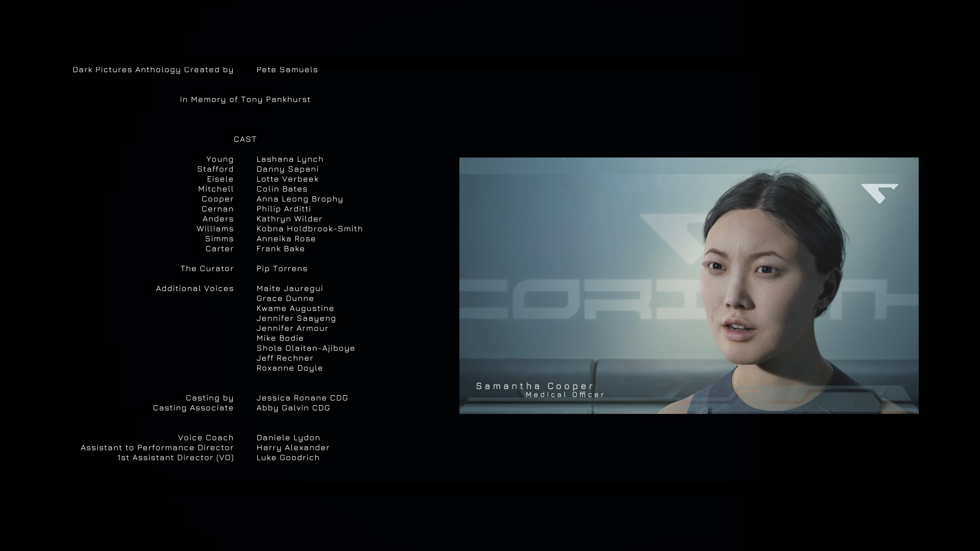Screen dimensions: 980x551
Task: Click the 'Williams' character label
Action: [215, 229]
